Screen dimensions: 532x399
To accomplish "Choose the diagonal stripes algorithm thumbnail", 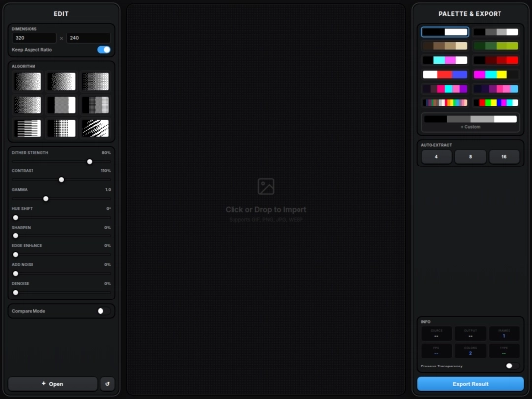I will click(96, 129).
